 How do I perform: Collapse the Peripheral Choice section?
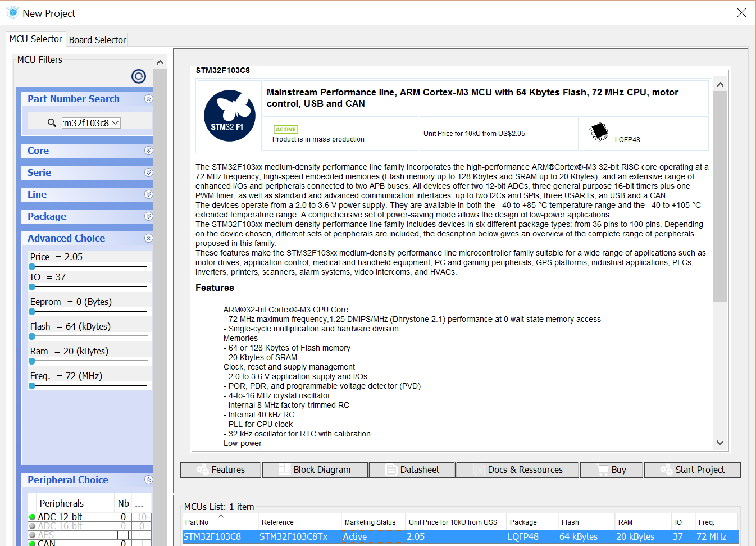point(148,480)
